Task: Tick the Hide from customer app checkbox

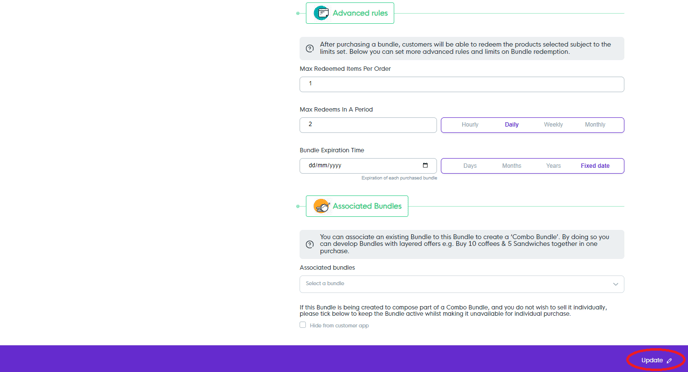Action: click(x=303, y=325)
